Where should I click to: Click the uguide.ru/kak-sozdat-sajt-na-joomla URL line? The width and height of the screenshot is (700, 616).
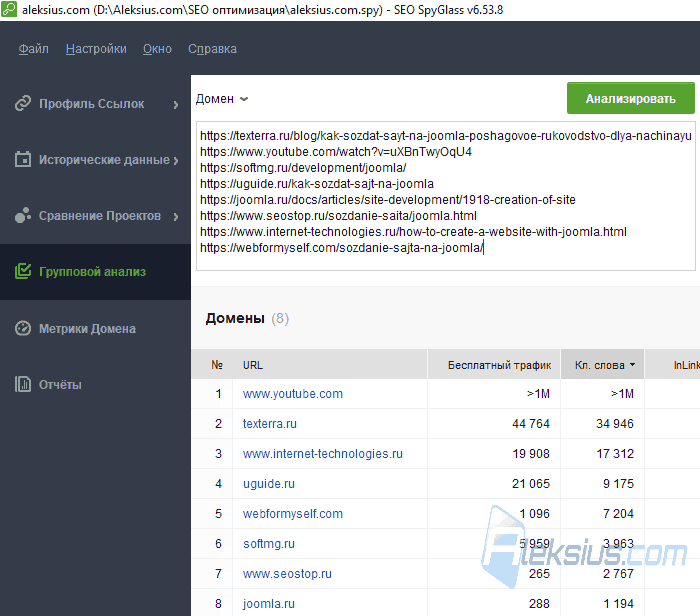click(x=317, y=184)
